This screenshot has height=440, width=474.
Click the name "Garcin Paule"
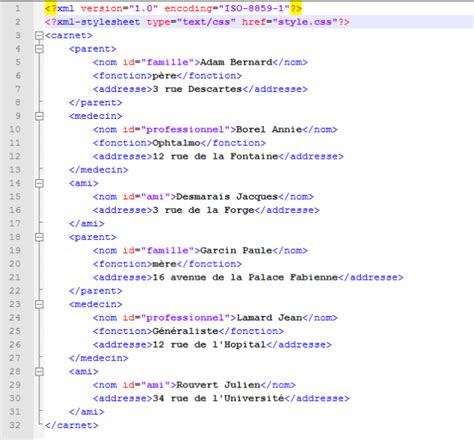tap(236, 250)
